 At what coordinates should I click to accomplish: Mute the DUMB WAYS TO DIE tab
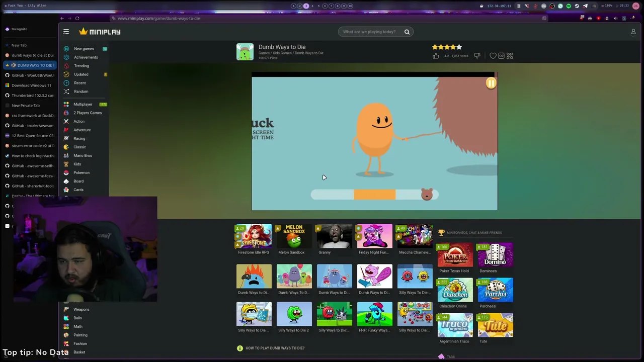point(14,65)
